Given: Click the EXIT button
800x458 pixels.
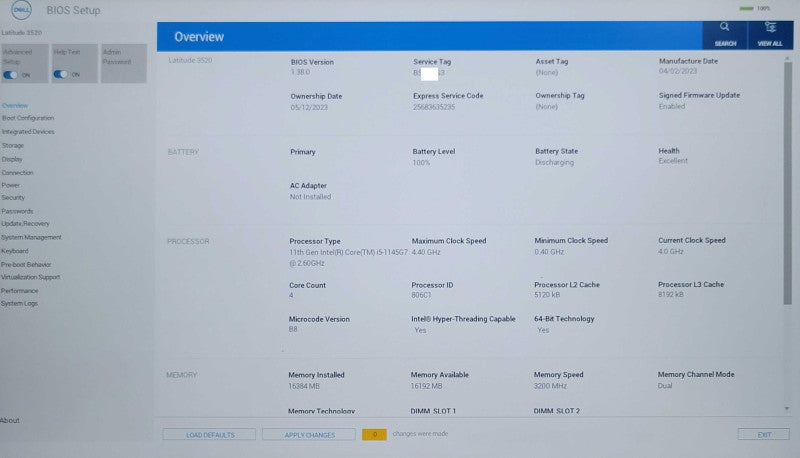Looking at the screenshot, I should 763,435.
